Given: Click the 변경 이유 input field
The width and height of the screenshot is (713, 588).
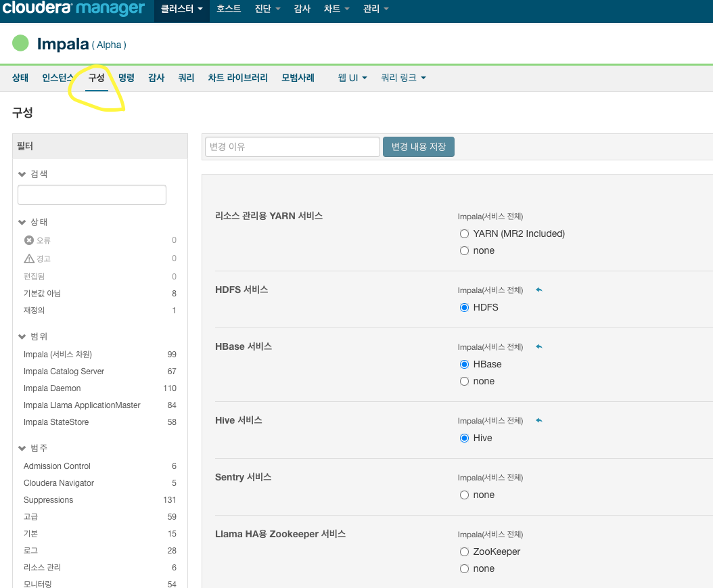Looking at the screenshot, I should 292,147.
